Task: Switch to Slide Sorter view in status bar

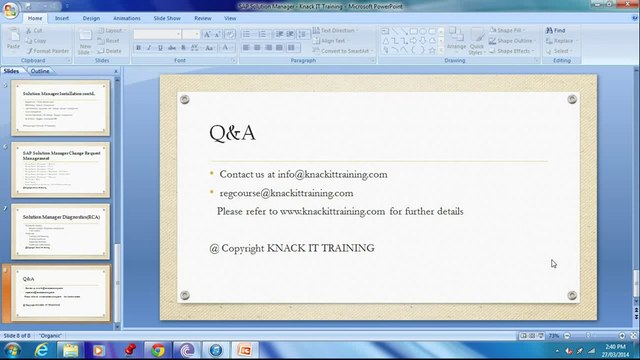Action: tap(532, 336)
